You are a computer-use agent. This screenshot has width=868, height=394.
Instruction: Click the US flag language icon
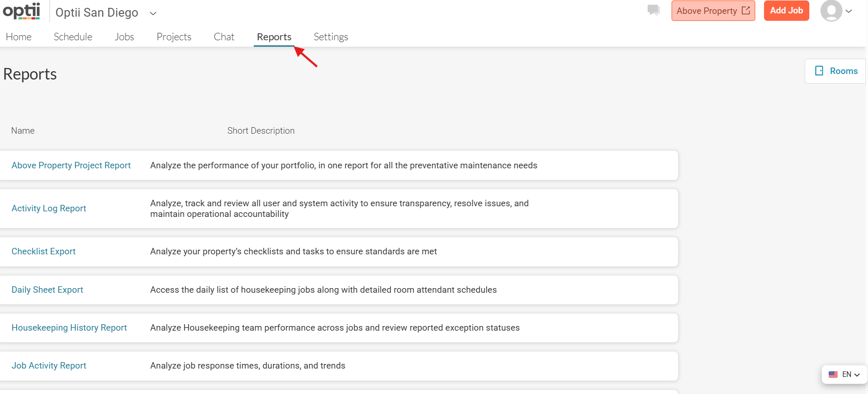[x=833, y=375]
